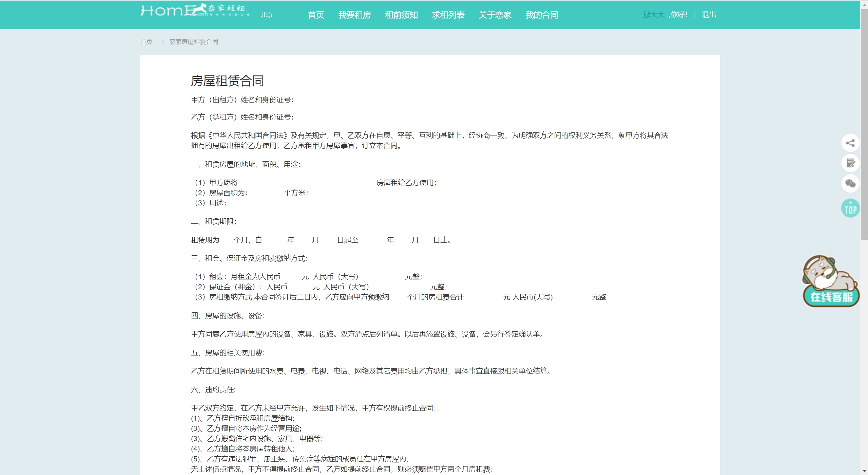This screenshot has width=868, height=475.
Task: Open 求租列表 navigation item
Action: 448,15
